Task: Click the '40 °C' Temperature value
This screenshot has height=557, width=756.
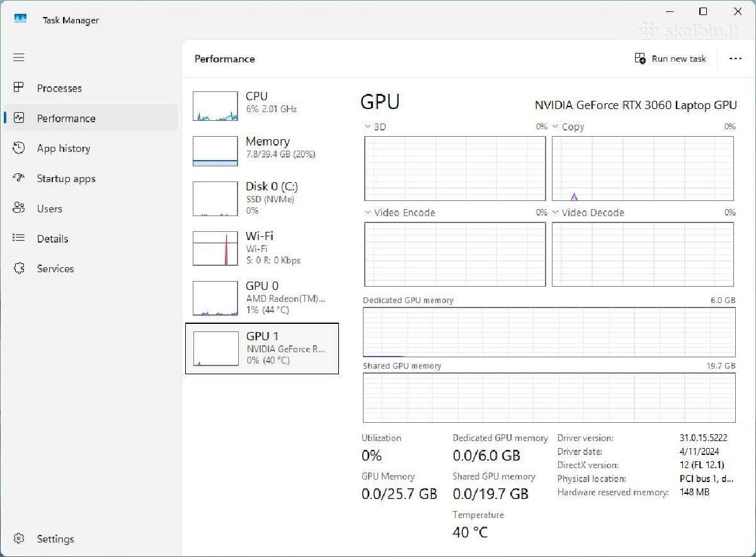Action: point(470,532)
